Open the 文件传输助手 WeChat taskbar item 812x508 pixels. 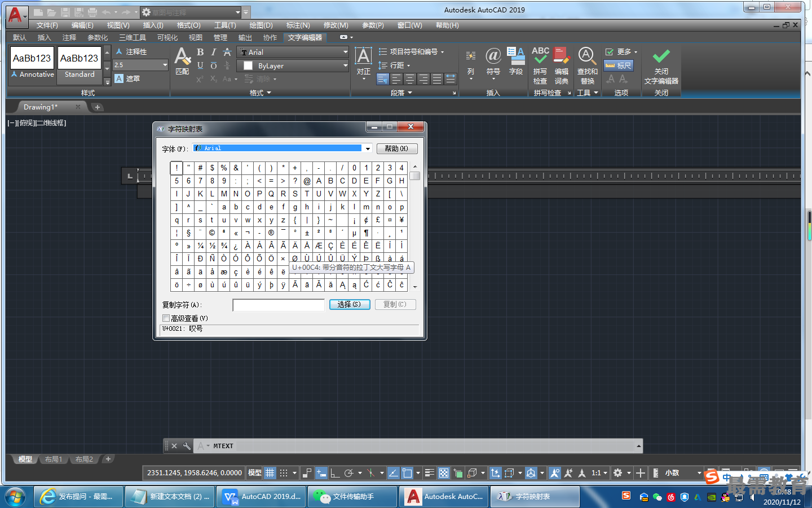352,497
